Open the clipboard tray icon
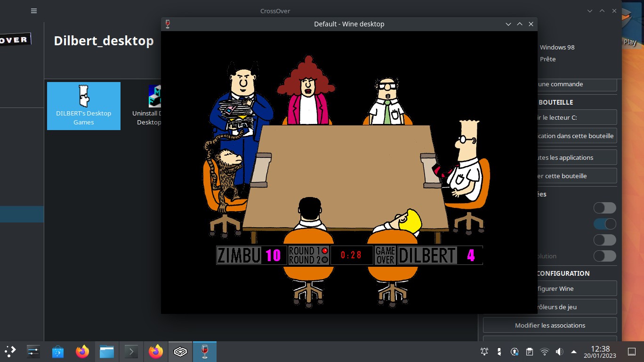644x362 pixels. 530,352
